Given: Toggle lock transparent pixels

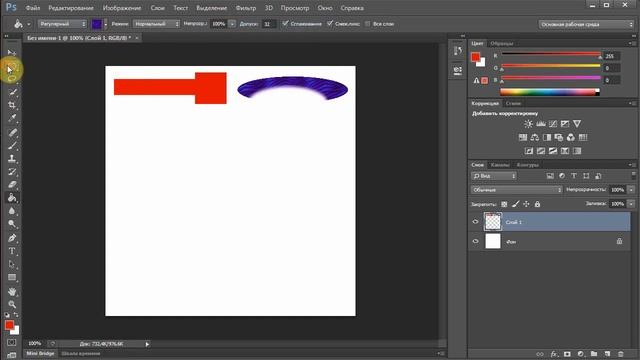Looking at the screenshot, I should 504,204.
